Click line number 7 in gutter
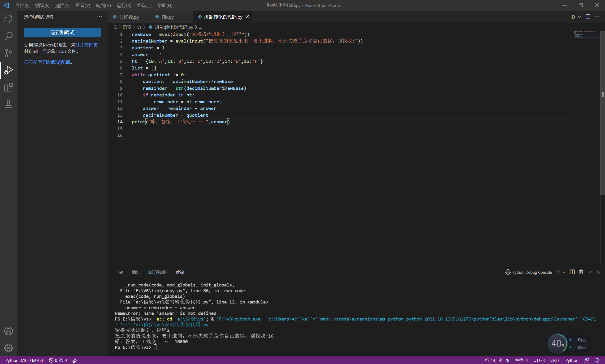Image resolution: width=605 pixels, height=364 pixels. pyautogui.click(x=121, y=74)
